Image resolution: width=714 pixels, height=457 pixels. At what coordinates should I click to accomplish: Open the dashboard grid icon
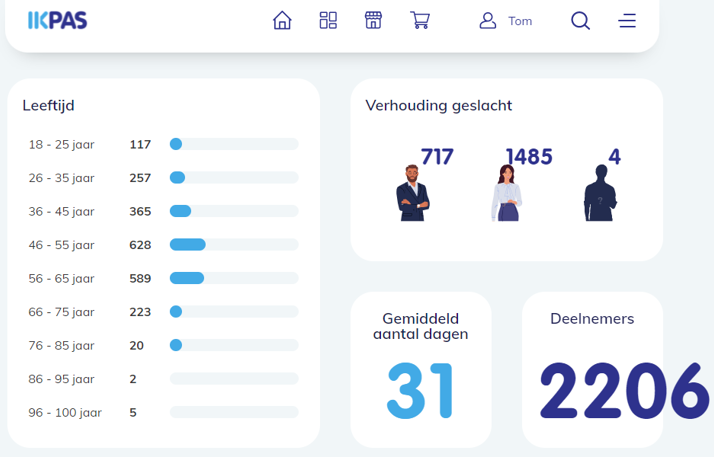328,21
